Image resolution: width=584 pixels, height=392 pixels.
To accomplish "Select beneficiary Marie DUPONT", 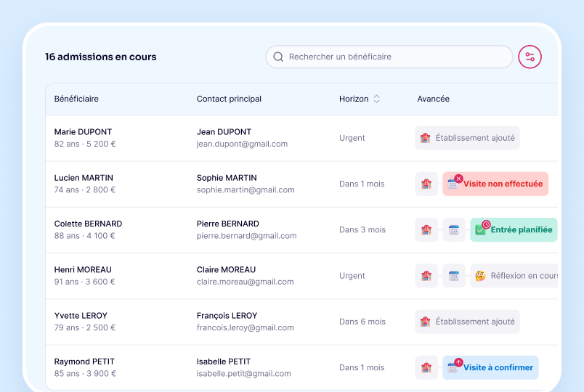I will point(83,132).
